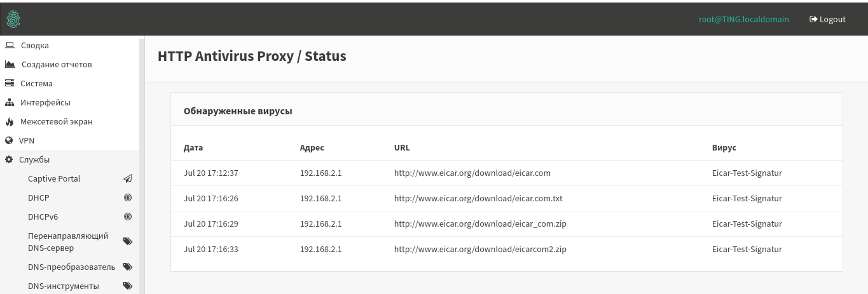Open the DHCPv6 service entry

[x=43, y=217]
